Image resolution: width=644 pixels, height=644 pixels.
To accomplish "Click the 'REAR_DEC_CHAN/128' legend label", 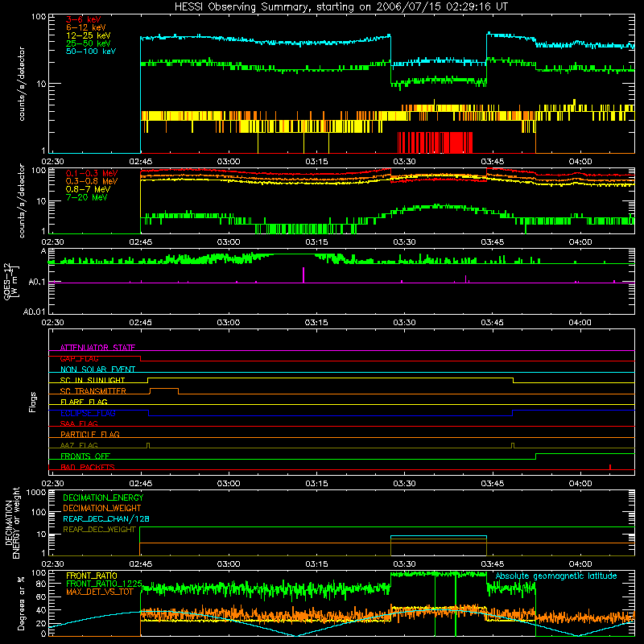I will click(106, 518).
